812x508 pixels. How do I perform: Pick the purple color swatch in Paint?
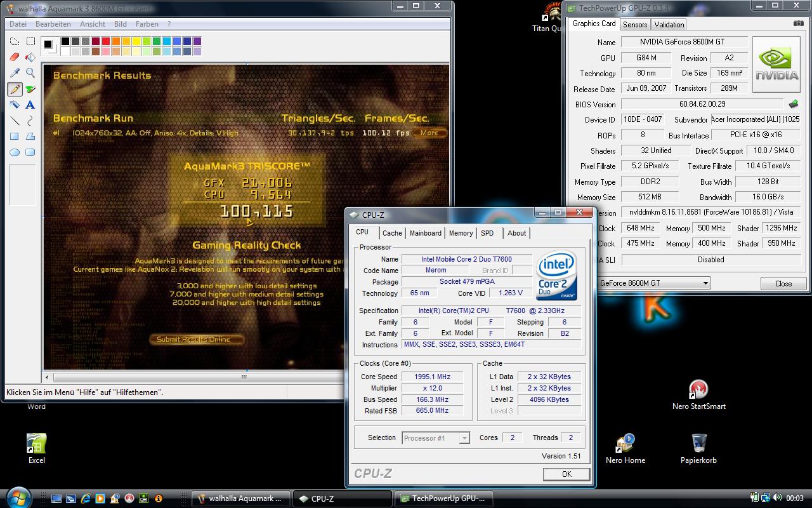click(x=197, y=42)
